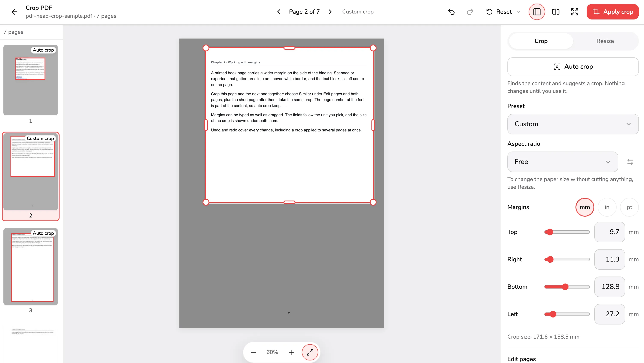Go back using the left arrow icon
The width and height of the screenshot is (644, 363).
pos(15,12)
